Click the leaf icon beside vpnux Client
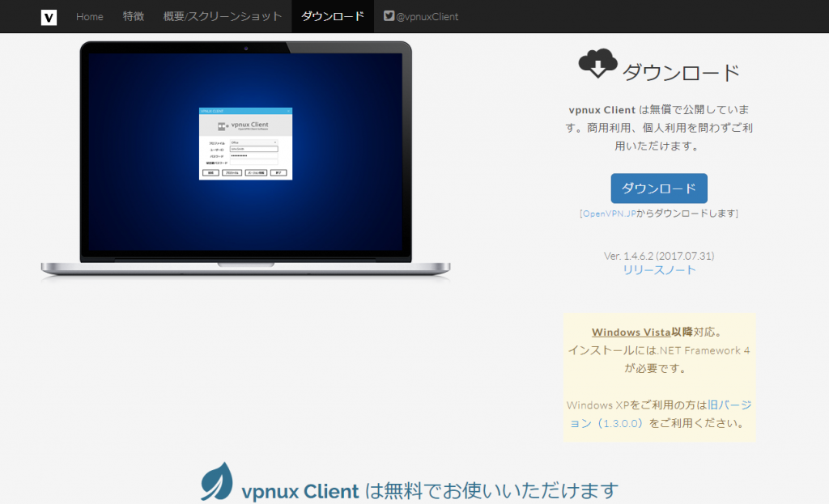829x504 pixels. [x=217, y=481]
